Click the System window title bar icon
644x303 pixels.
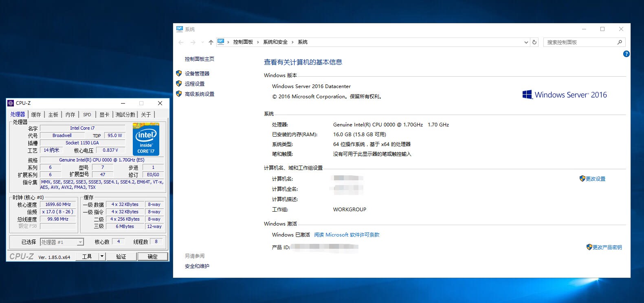[180, 29]
